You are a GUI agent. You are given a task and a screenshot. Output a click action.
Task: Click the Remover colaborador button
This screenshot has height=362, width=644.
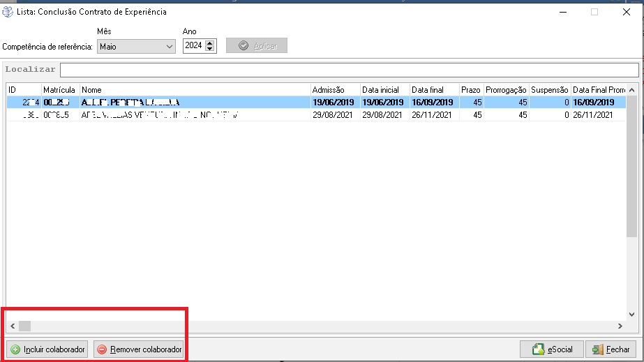pos(139,349)
